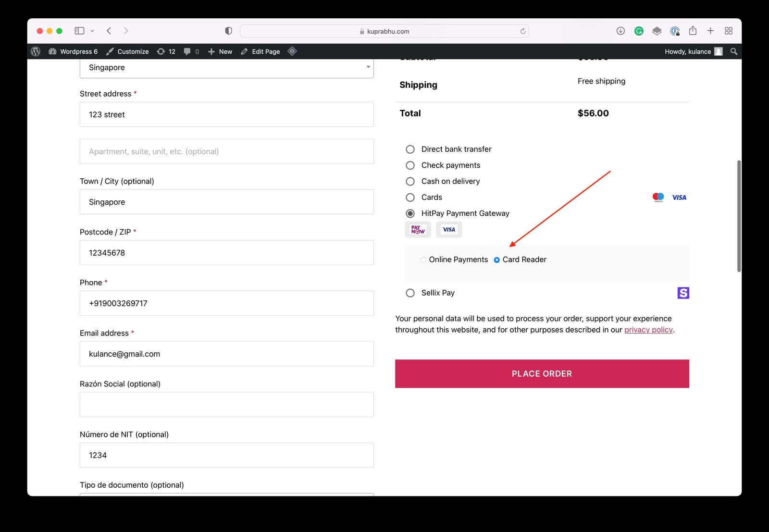Expand the sidebar options chevron in Safari toolbar

(93, 30)
